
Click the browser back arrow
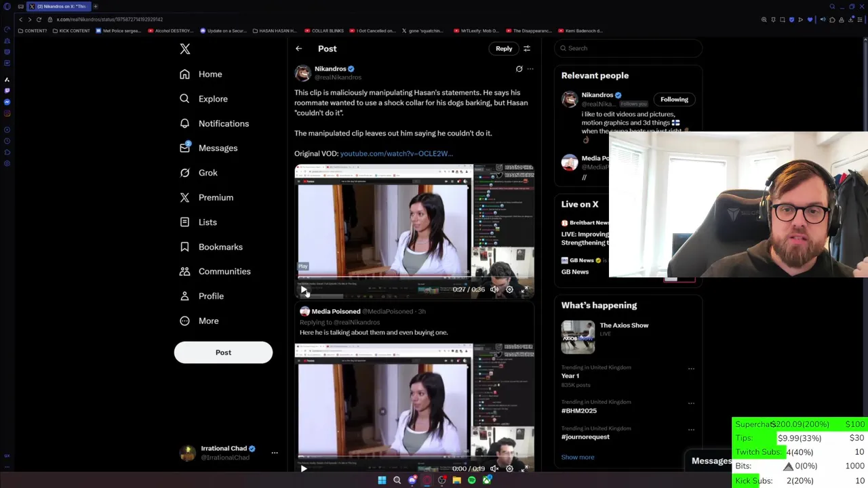[x=20, y=20]
